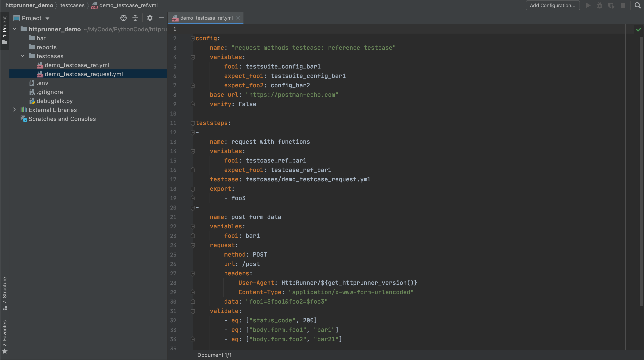This screenshot has width=644, height=360.
Task: Click "name: post form data" line
Action: pos(245,217)
